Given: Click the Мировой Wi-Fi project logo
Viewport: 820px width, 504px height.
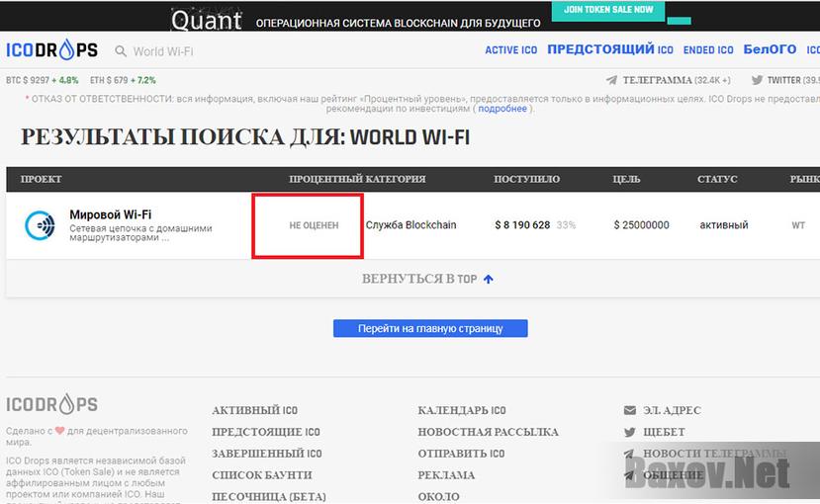Looking at the screenshot, I should tap(41, 225).
